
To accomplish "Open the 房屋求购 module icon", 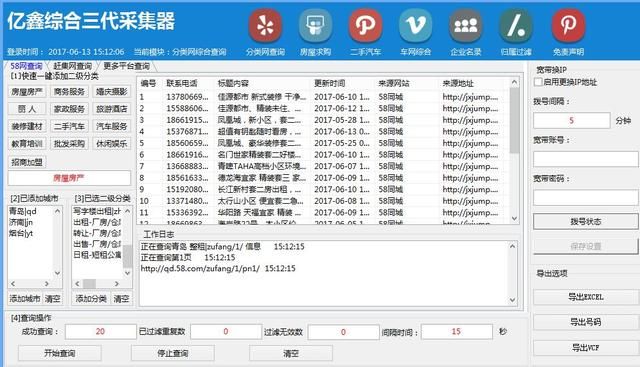I will pos(315,26).
